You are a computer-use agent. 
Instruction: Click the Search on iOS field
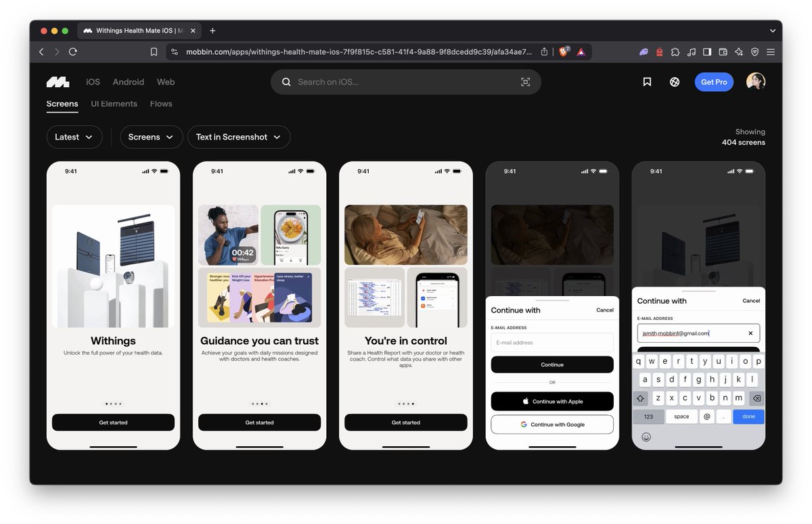(x=406, y=82)
